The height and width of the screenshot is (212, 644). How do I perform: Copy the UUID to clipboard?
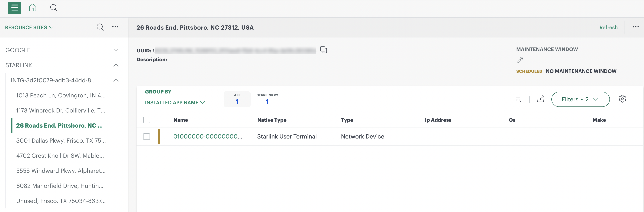pos(323,50)
